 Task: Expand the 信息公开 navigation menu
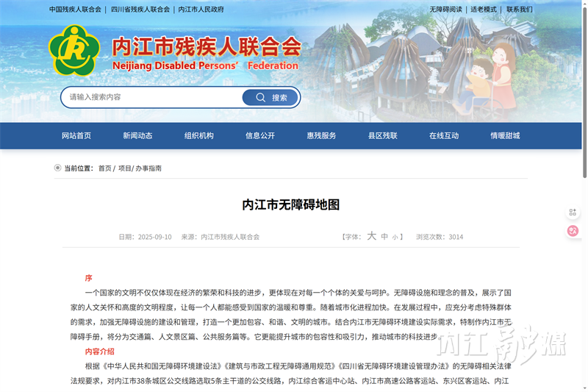[x=260, y=135]
